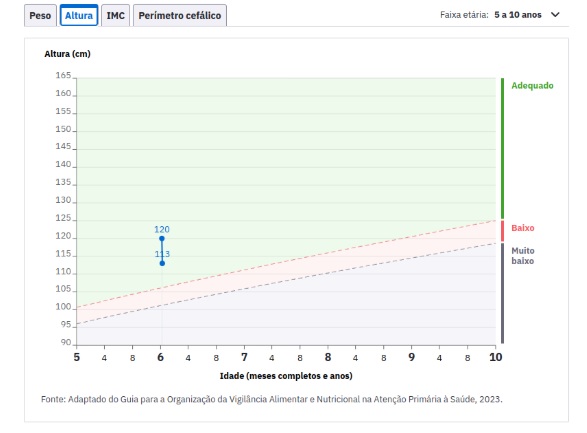
Task: Click the Fonte source citation text
Action: 271,399
